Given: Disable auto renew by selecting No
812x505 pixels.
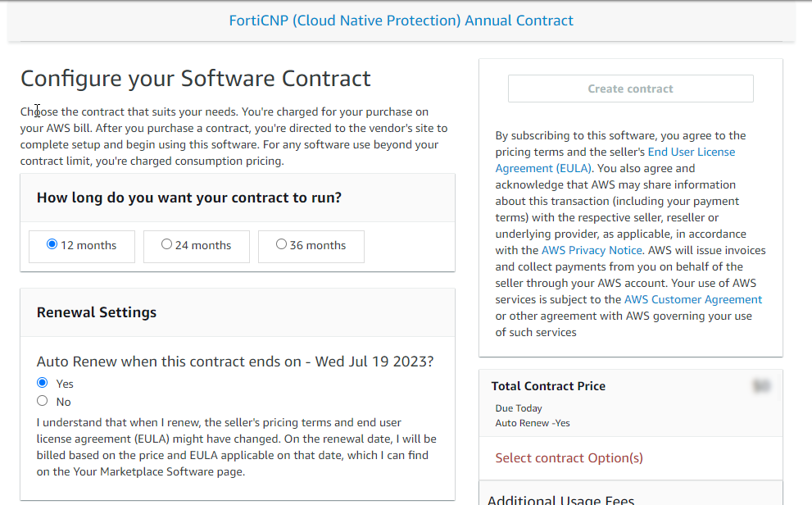Looking at the screenshot, I should [x=43, y=401].
